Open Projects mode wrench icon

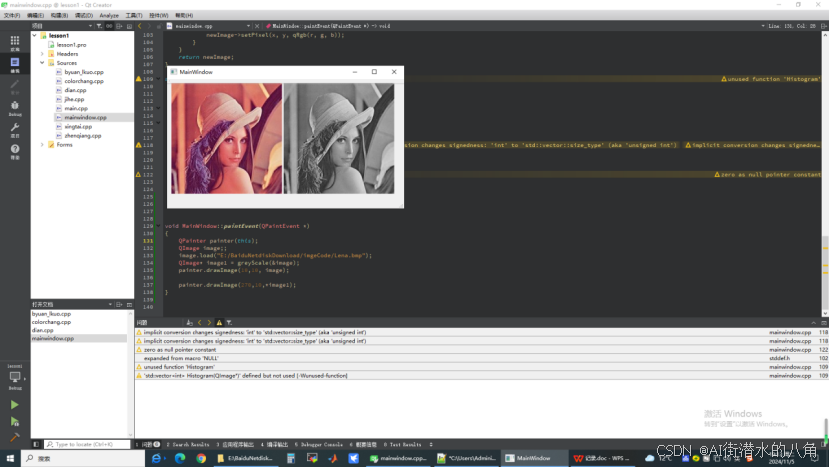(x=15, y=129)
